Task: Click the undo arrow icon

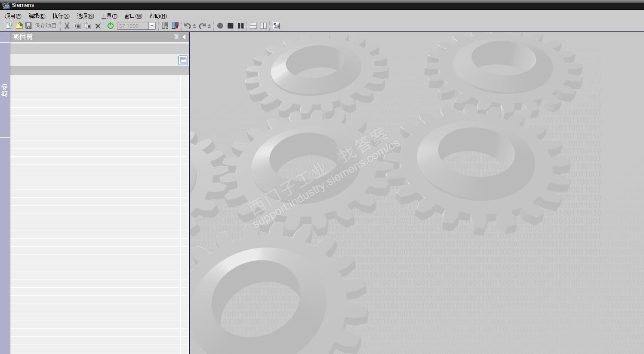Action: tap(187, 26)
